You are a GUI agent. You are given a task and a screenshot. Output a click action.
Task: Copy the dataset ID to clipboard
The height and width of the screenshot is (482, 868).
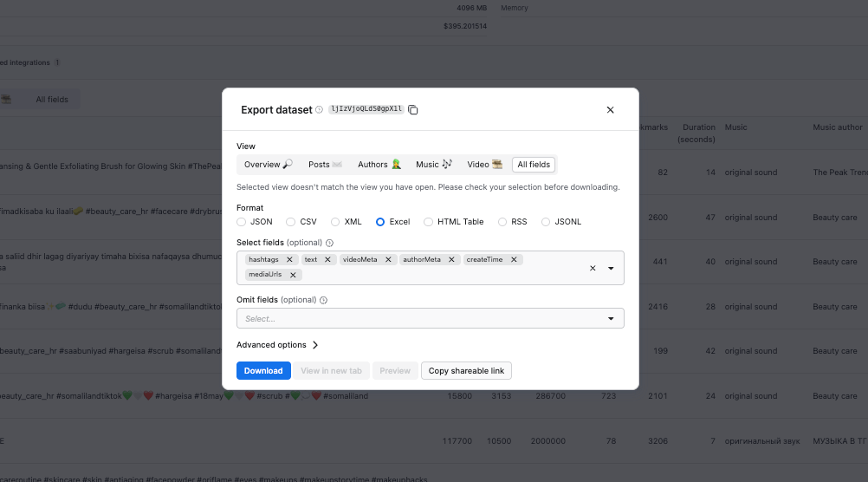click(x=413, y=110)
